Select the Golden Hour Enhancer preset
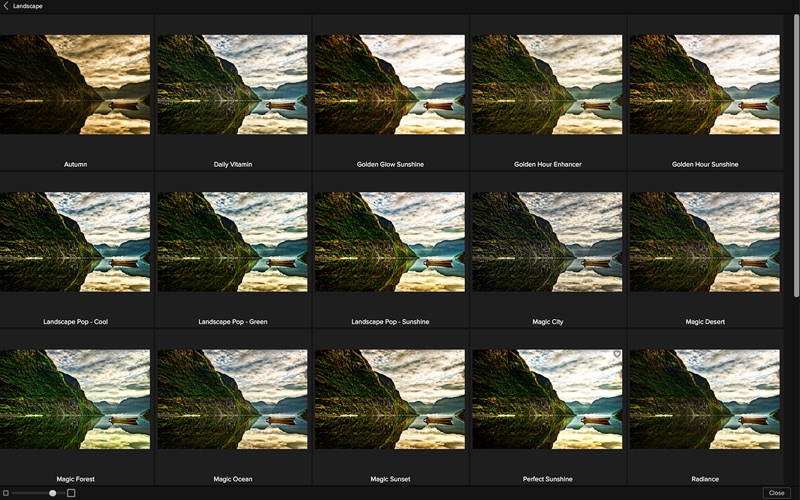Screen dimensions: 800x500 (547, 84)
